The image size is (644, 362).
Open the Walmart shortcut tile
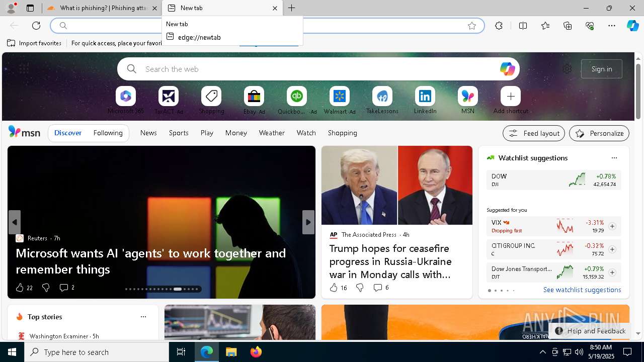point(340,96)
